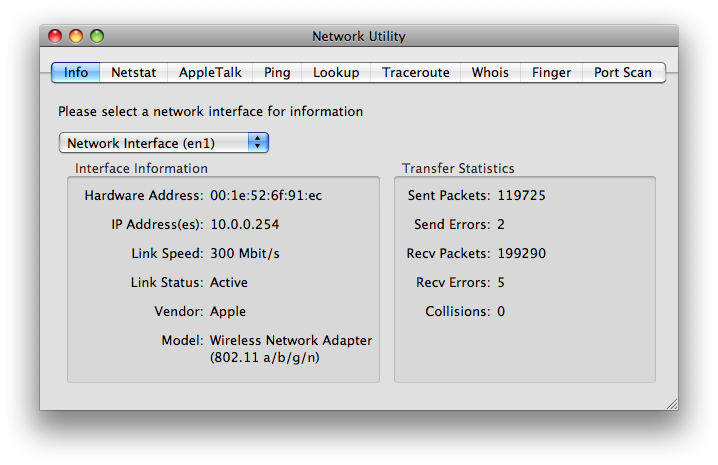Click the Collisions value 0
The height and width of the screenshot is (465, 718).
(501, 312)
